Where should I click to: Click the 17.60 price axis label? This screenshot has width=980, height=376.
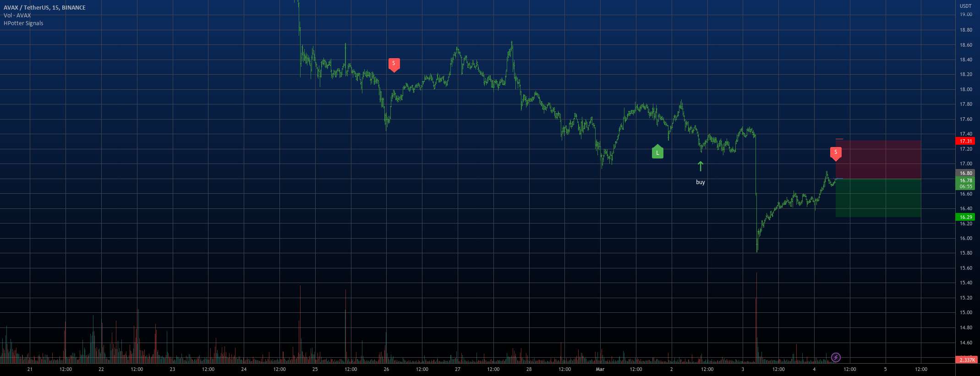point(966,119)
